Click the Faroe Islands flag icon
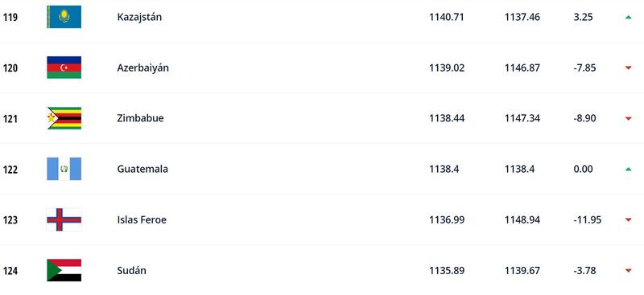Image resolution: width=644 pixels, height=295 pixels. pos(64,219)
